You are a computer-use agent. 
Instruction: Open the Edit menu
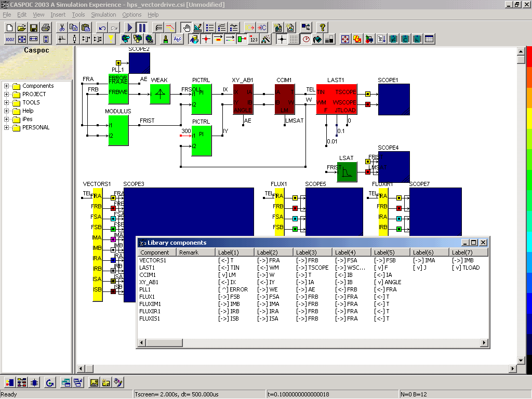[x=22, y=15]
